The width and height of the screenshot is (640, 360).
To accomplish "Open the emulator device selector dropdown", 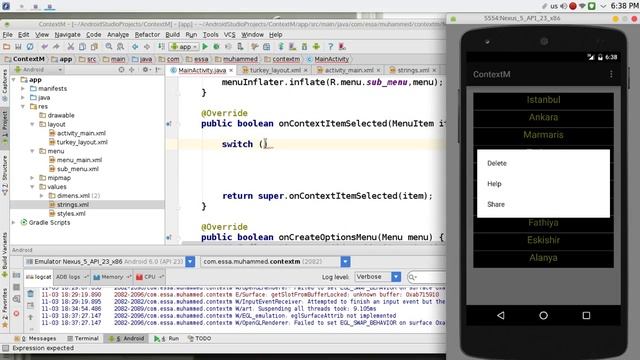I will click(x=190, y=262).
